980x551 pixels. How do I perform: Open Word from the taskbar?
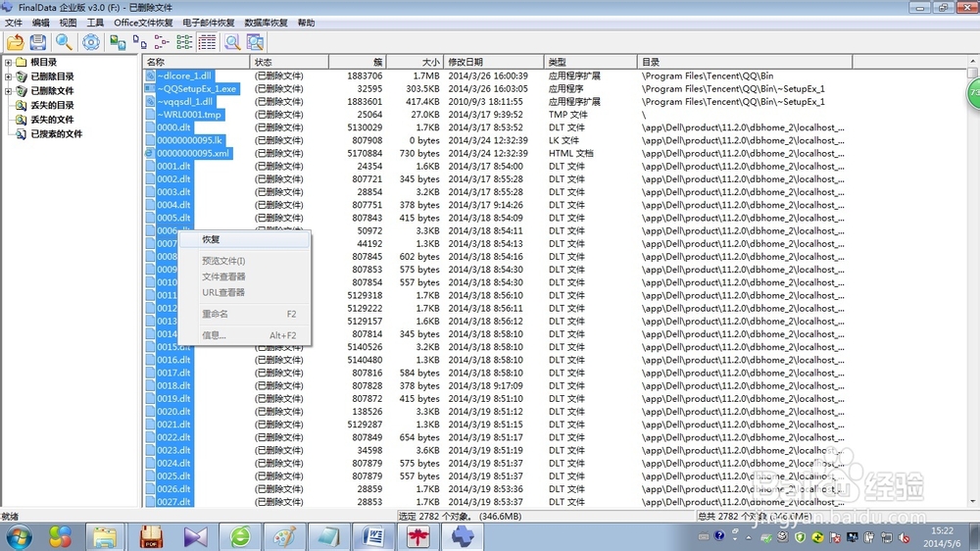(373, 537)
